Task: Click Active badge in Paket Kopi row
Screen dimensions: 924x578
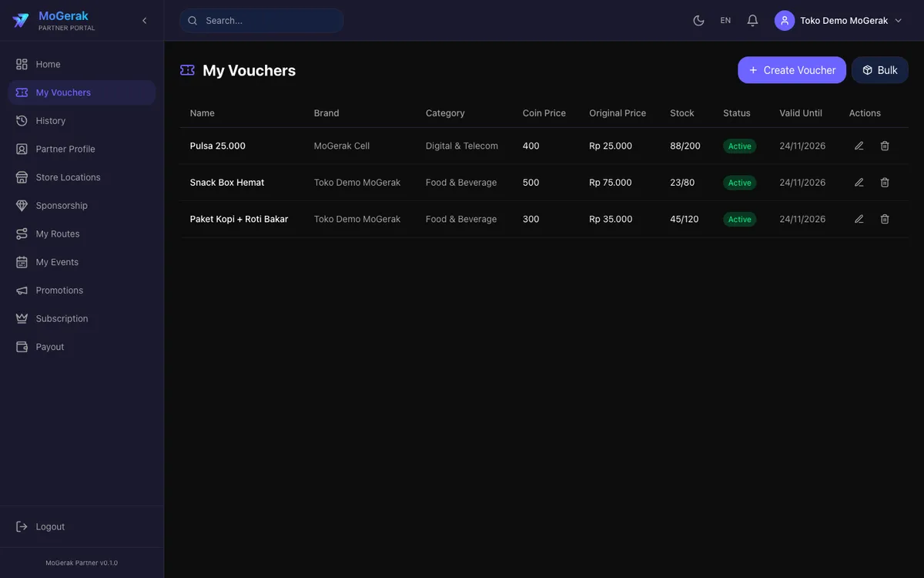Action: (x=740, y=219)
